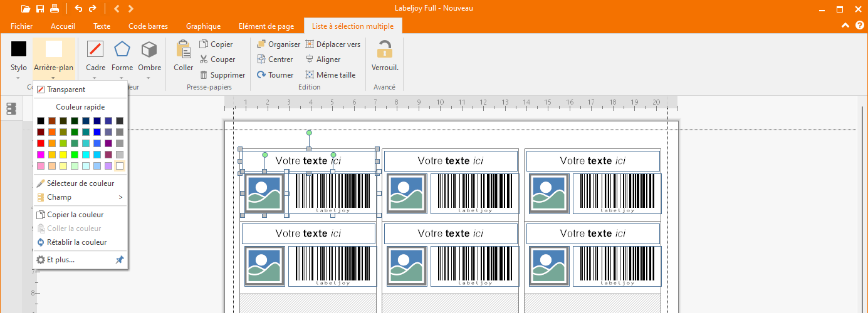868x313 pixels.
Task: Pick the yellow quick color swatch
Action: coord(63,155)
